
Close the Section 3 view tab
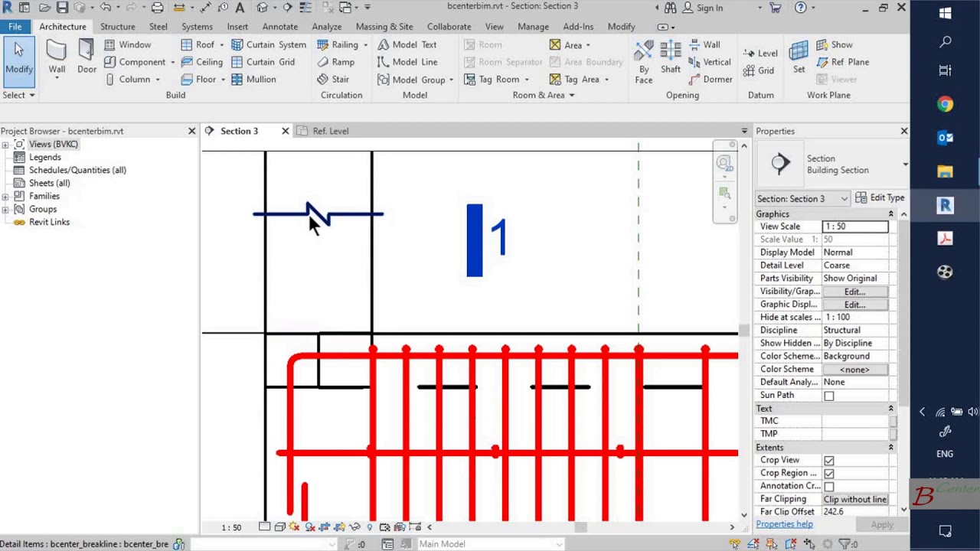click(285, 131)
